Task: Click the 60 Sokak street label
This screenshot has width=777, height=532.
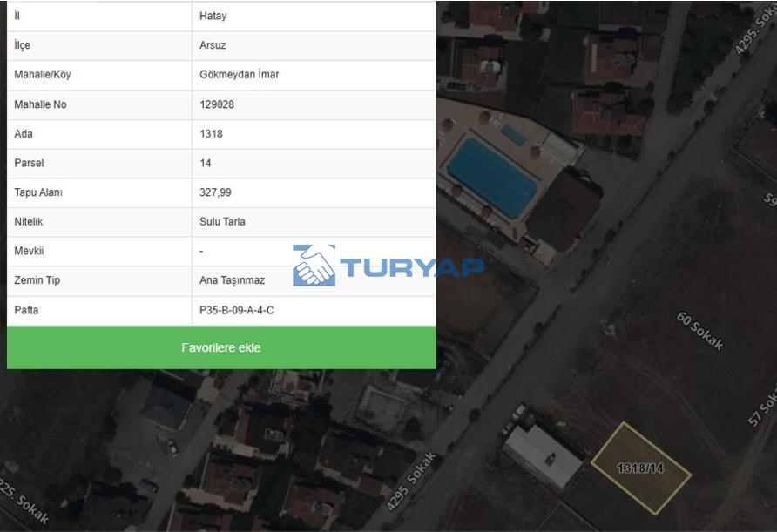Action: click(700, 330)
